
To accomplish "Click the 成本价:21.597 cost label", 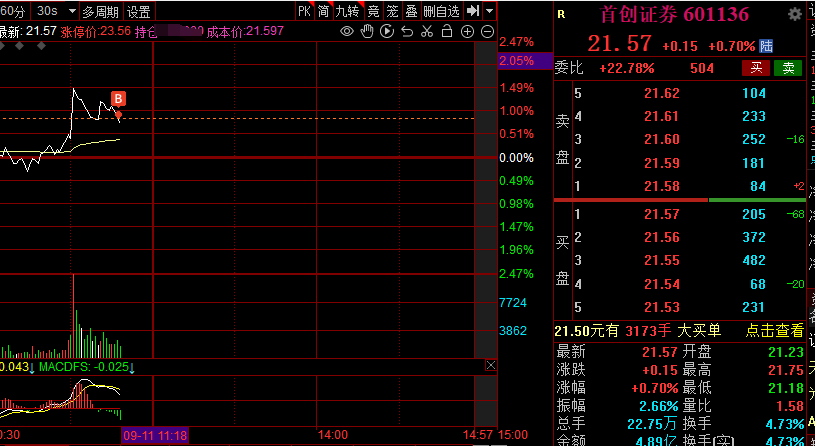I will point(245,31).
